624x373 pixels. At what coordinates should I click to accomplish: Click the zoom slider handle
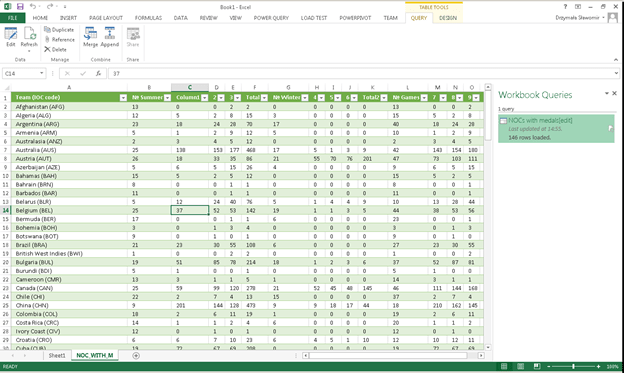573,366
